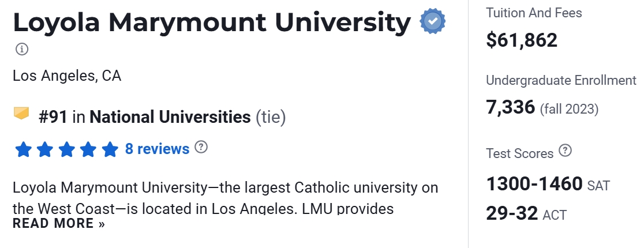Click the first star in the rating
This screenshot has height=248, width=644.
point(24,150)
